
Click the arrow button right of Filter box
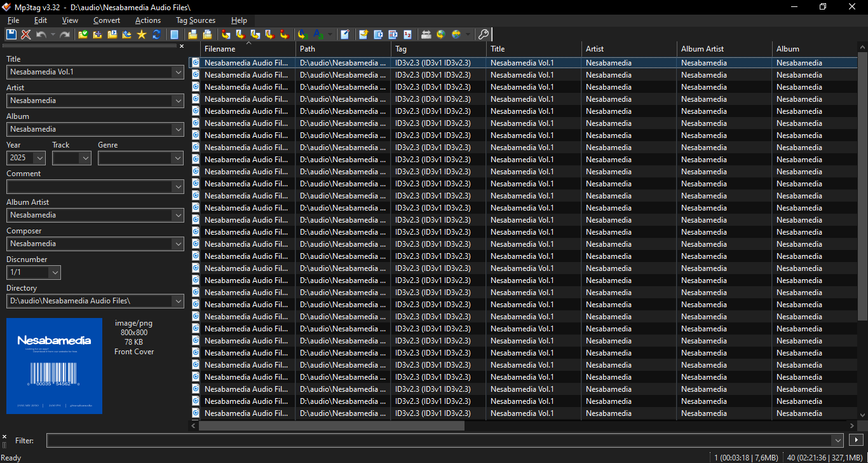point(855,440)
